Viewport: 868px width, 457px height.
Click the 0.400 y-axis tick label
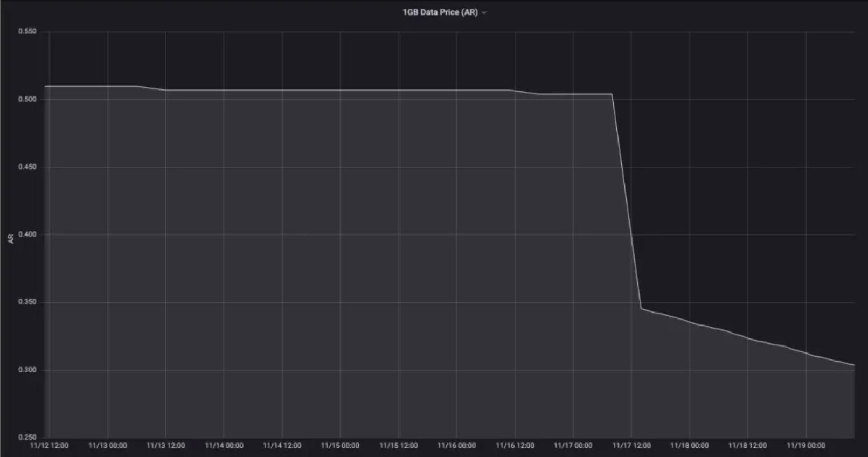pos(27,234)
